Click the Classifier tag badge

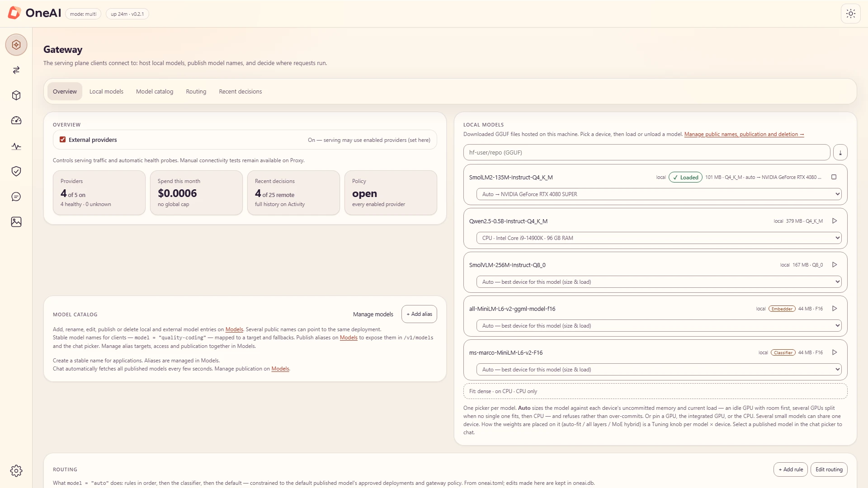783,352
